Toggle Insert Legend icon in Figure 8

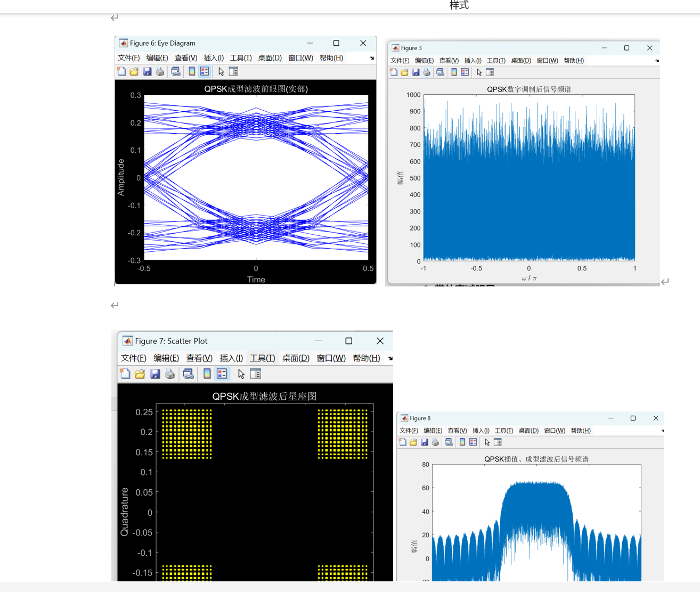click(473, 442)
